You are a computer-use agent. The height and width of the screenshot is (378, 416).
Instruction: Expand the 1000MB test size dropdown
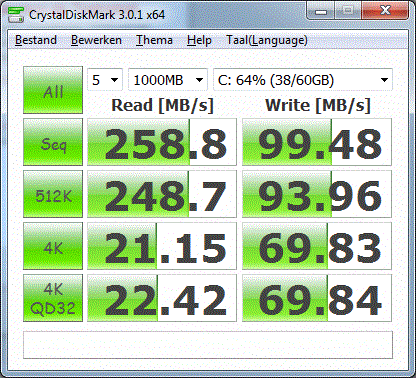coord(168,80)
